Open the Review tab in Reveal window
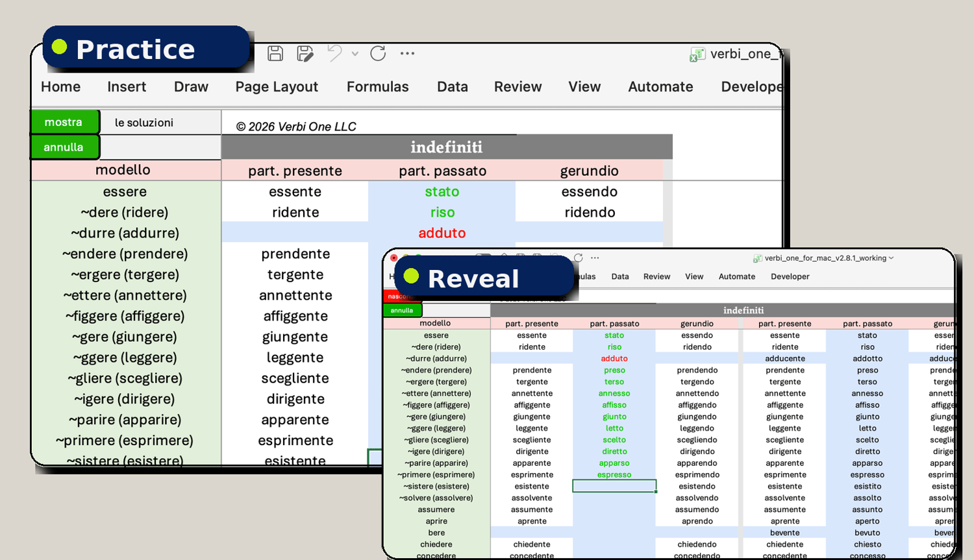 click(x=656, y=276)
